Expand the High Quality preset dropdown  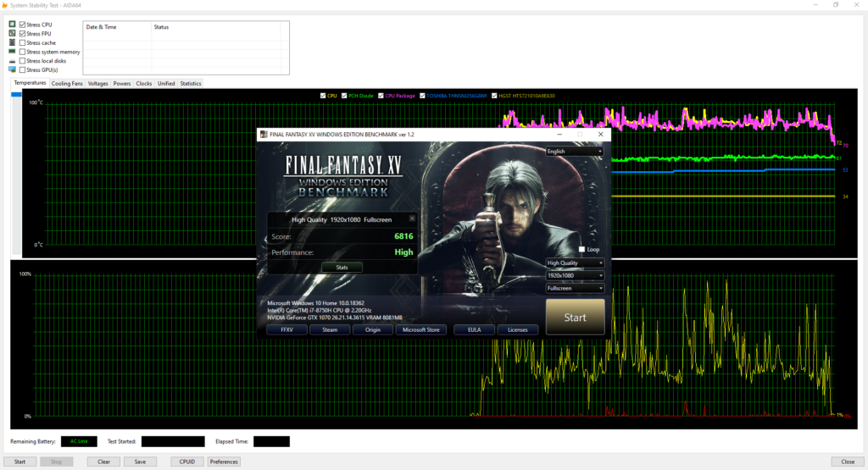pyautogui.click(x=575, y=263)
